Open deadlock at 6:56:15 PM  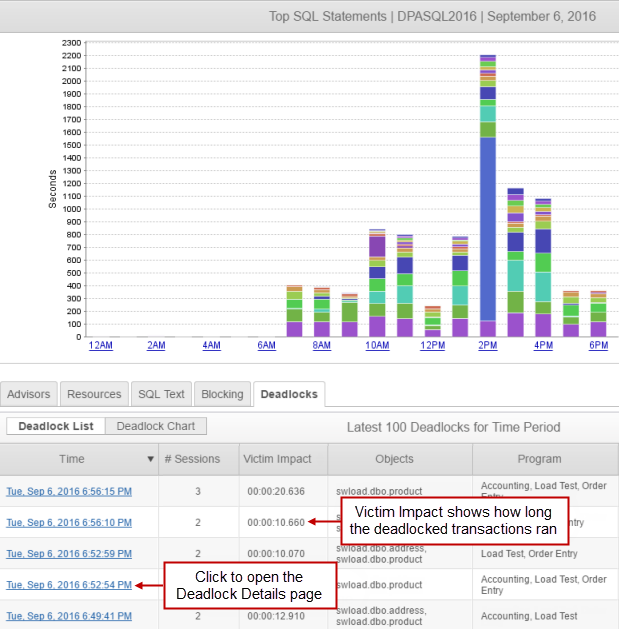tap(69, 491)
